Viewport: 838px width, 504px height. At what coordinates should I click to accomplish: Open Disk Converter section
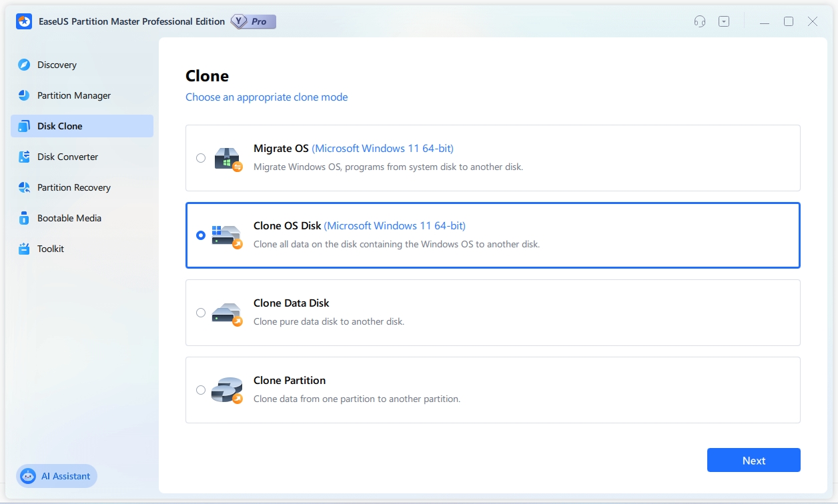(x=82, y=157)
